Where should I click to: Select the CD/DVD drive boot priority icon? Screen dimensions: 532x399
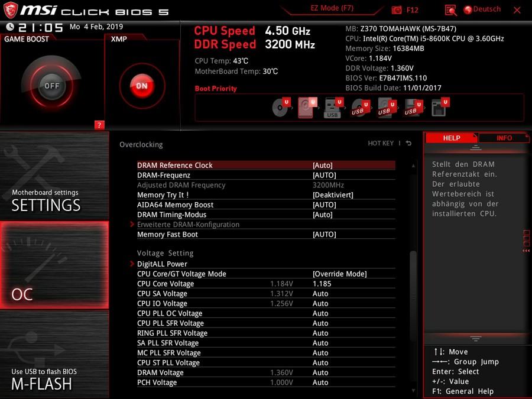pyautogui.click(x=281, y=107)
